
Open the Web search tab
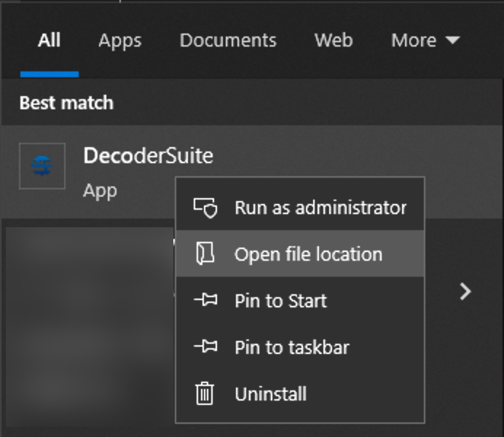(334, 41)
